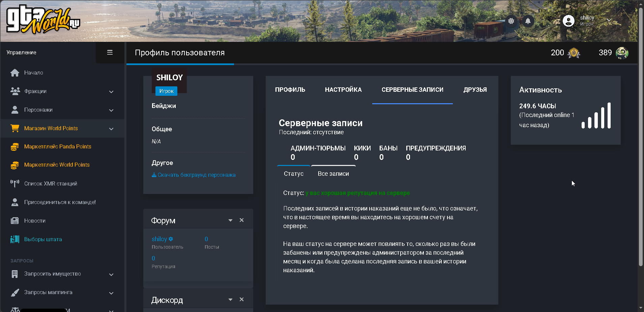
Task: Click the Запросы маппинга brush icon
Action: pos(15,292)
